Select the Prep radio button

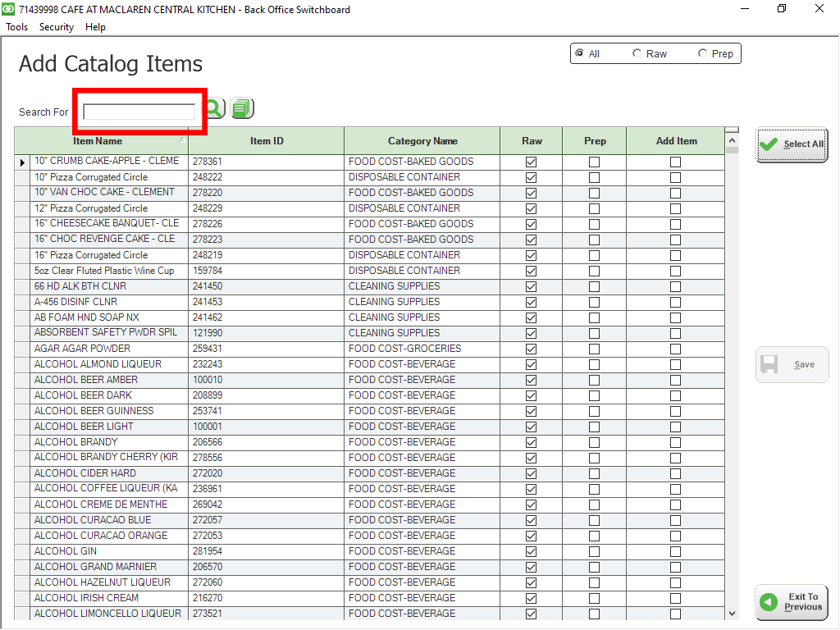coord(702,52)
